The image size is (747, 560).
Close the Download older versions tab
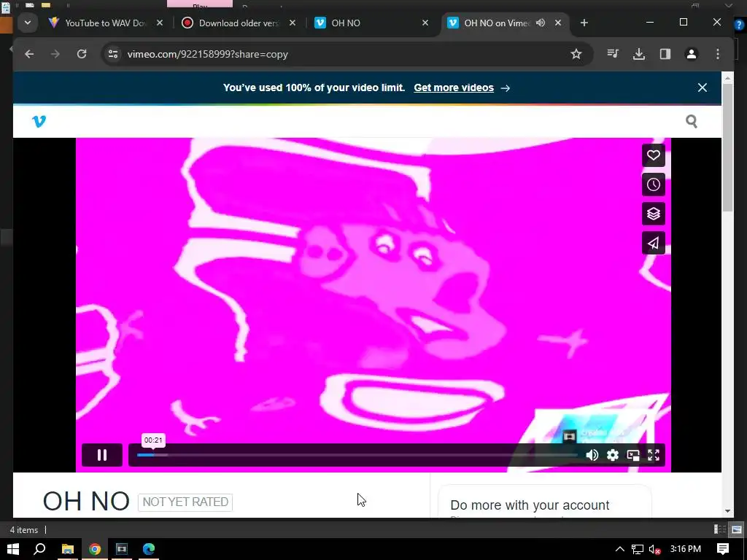click(x=293, y=23)
